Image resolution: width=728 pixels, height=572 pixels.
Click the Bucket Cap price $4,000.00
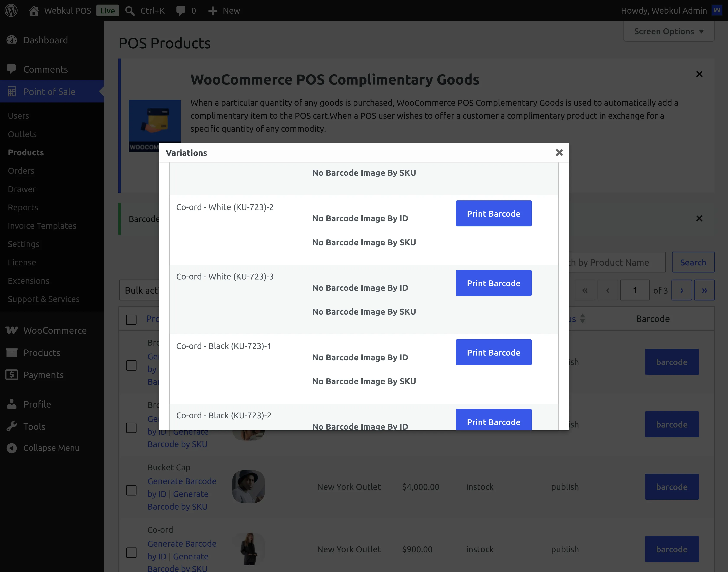click(x=421, y=487)
